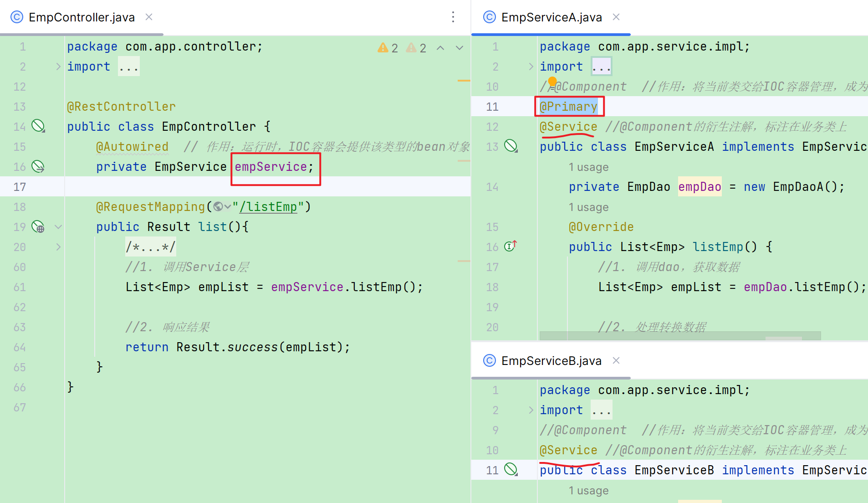
Task: Click the weak warning count indicator
Action: 416,48
